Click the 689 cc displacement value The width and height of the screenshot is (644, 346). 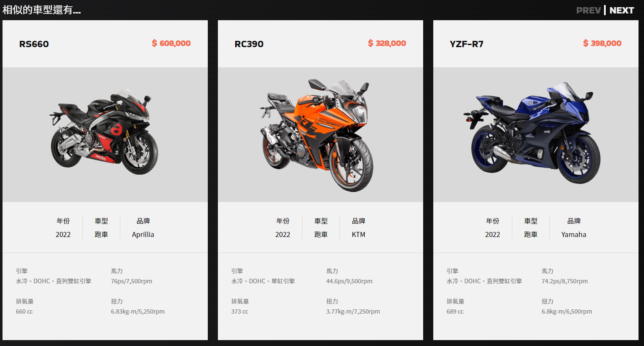point(455,311)
